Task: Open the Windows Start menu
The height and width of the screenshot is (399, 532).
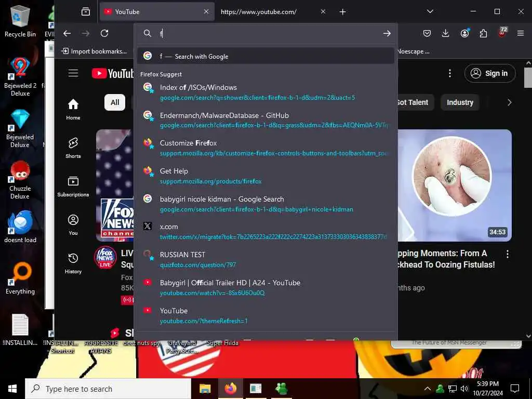Action: (x=12, y=389)
